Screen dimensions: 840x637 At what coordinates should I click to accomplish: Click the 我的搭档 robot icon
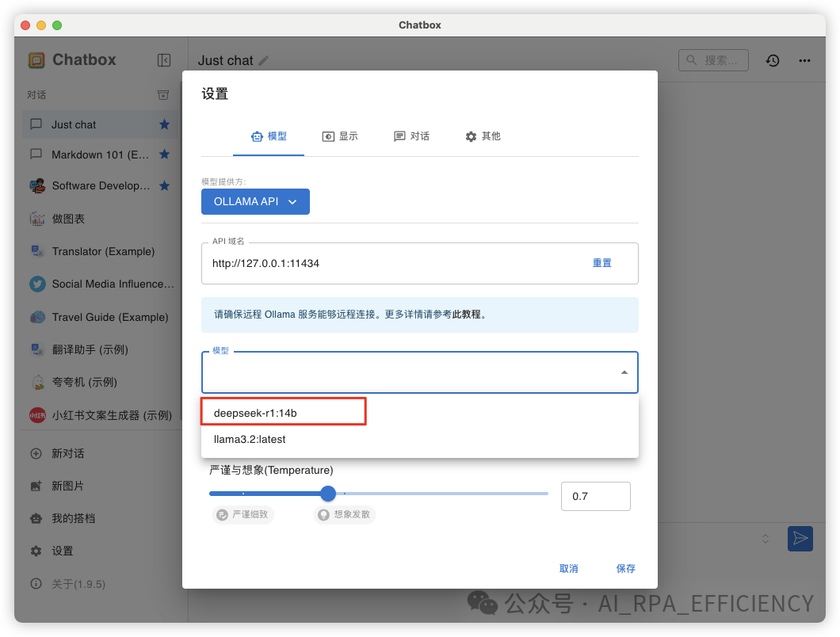coord(36,518)
